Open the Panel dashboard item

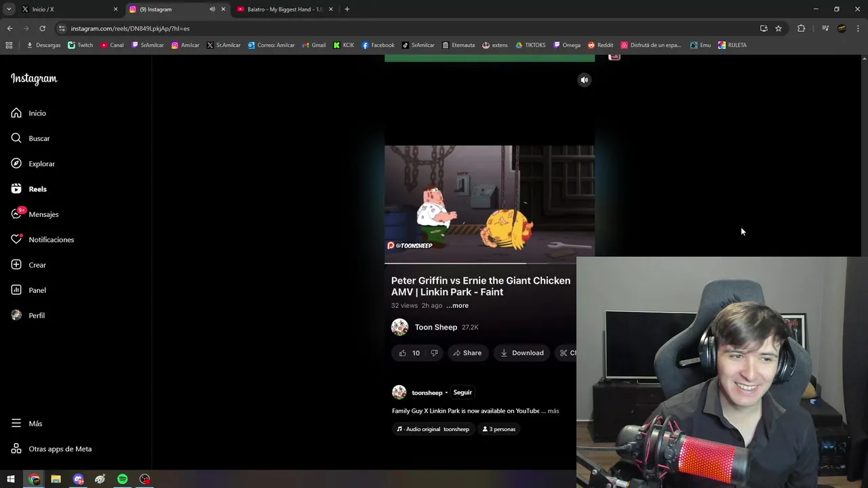tap(28, 290)
